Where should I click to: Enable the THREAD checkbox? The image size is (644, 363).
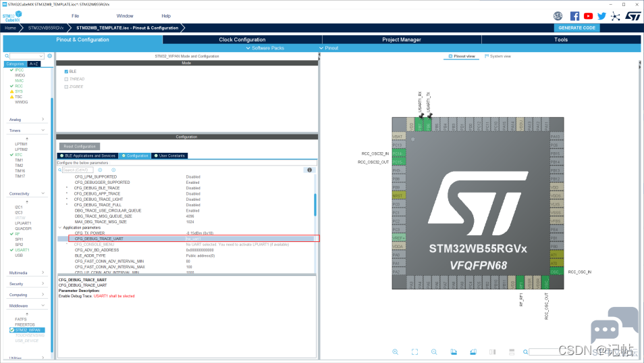tap(66, 79)
